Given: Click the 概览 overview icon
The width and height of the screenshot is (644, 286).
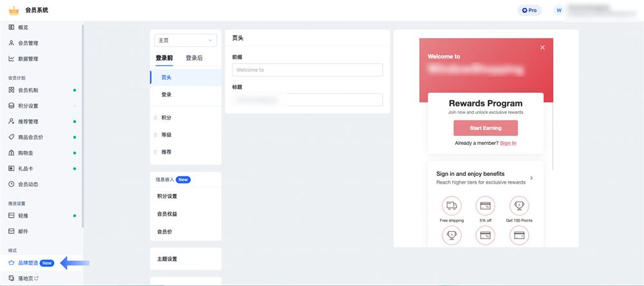Looking at the screenshot, I should [x=12, y=27].
